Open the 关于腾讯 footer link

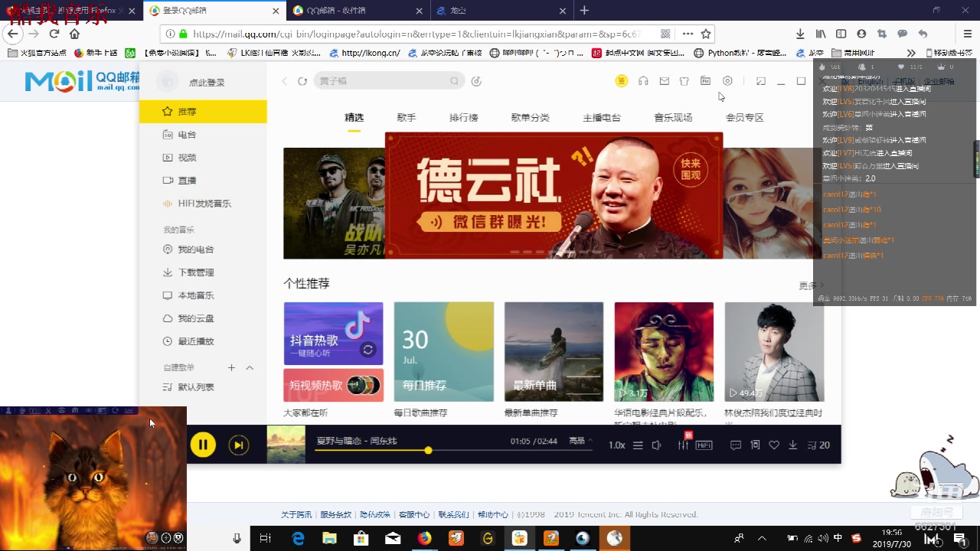tap(296, 514)
